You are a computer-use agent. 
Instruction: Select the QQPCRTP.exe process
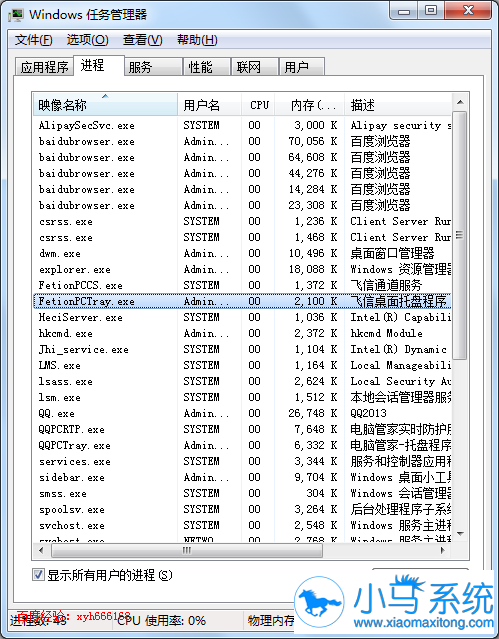tap(242, 429)
